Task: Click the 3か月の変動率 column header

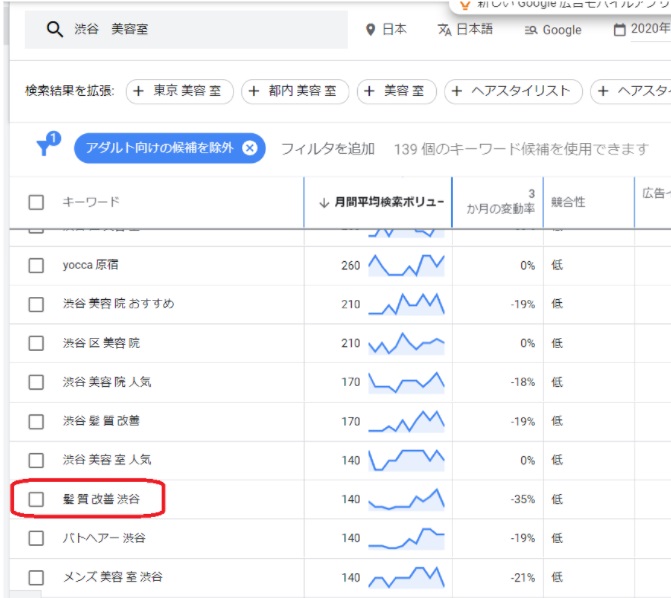Action: tap(500, 202)
